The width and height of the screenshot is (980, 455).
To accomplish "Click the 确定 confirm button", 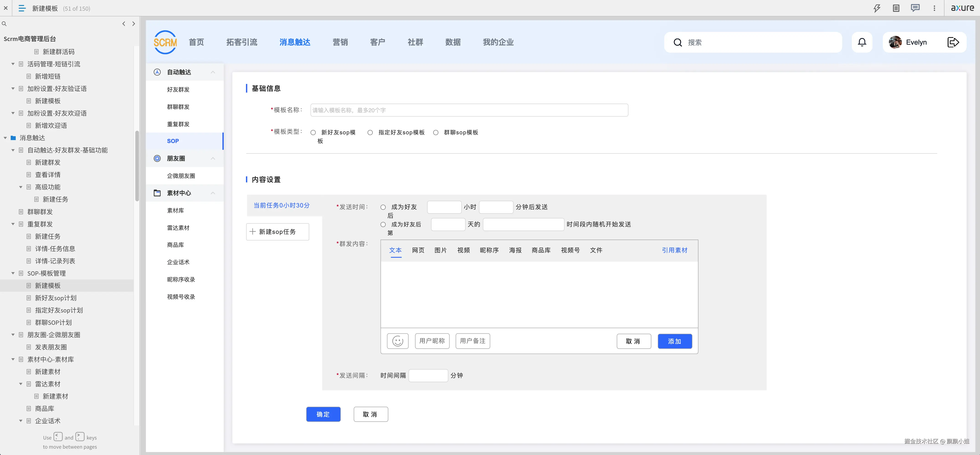I will (323, 414).
